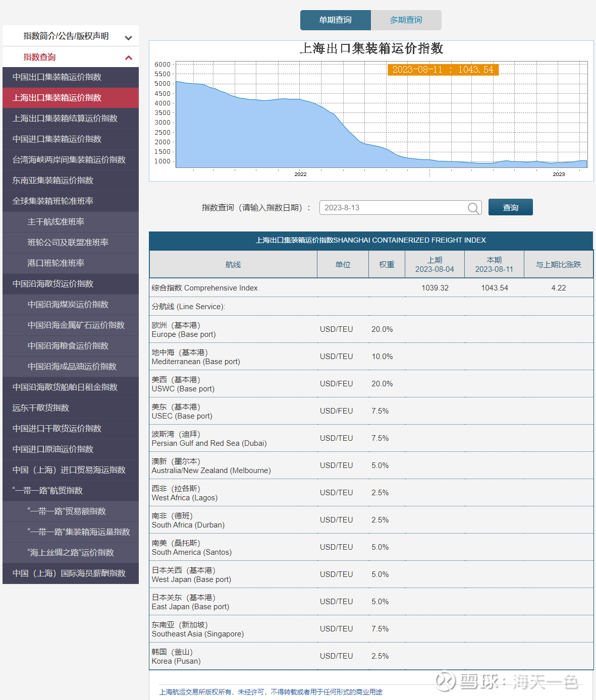Click 欧洲 Europe (Base port) row

coord(371,329)
